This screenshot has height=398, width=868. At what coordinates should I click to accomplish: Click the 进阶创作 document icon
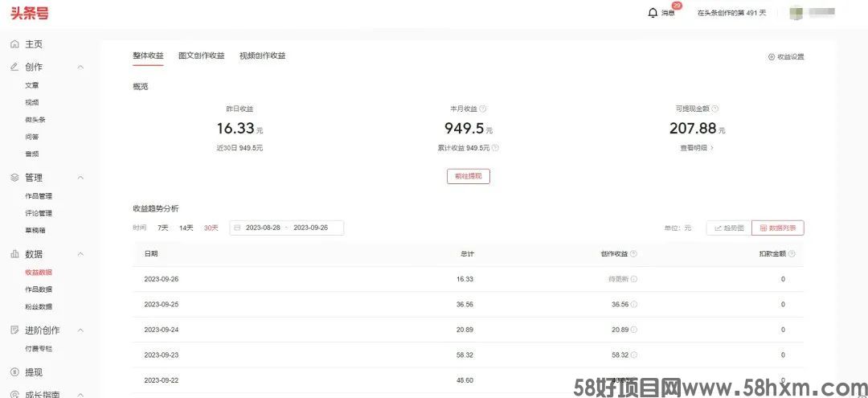click(15, 330)
